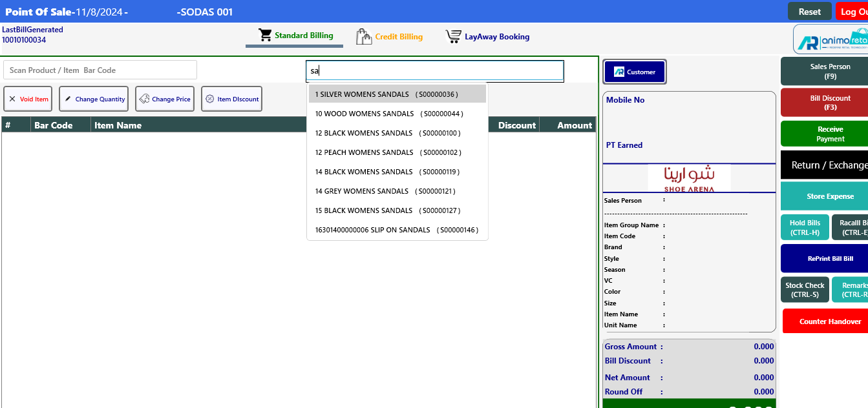The width and height of the screenshot is (868, 408).
Task: Click the Round Off label
Action: 624,392
